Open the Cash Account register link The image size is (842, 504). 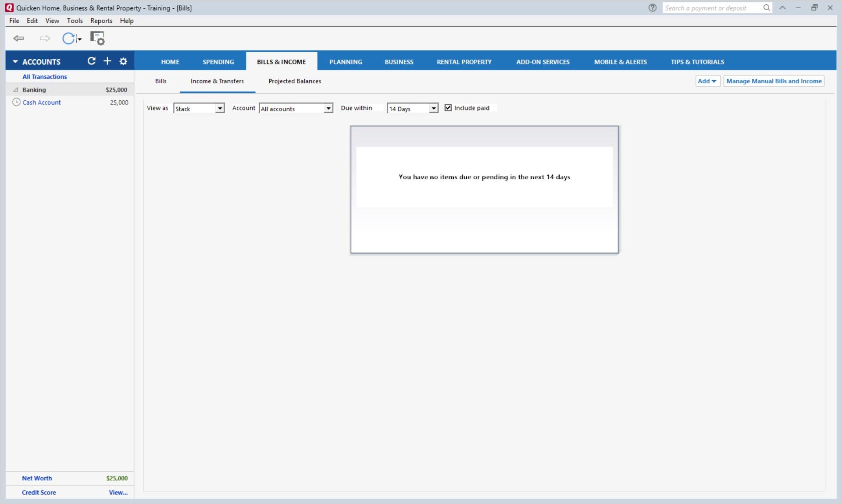(42, 103)
